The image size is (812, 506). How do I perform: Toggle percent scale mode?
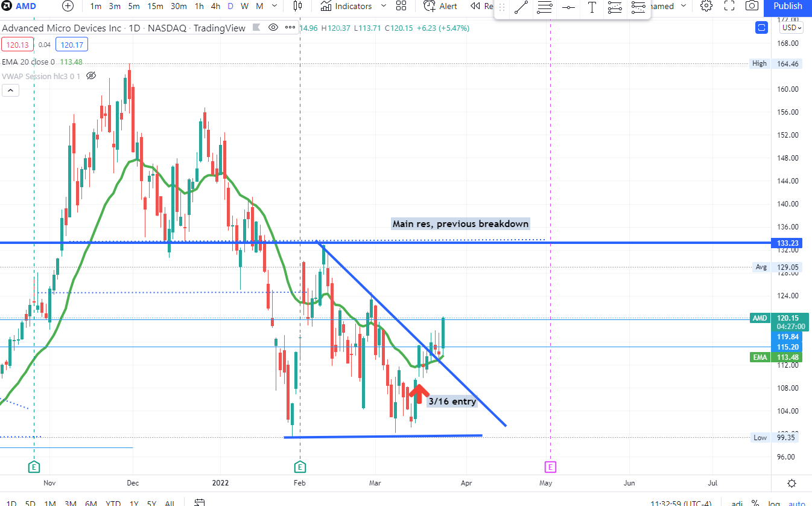(755, 503)
